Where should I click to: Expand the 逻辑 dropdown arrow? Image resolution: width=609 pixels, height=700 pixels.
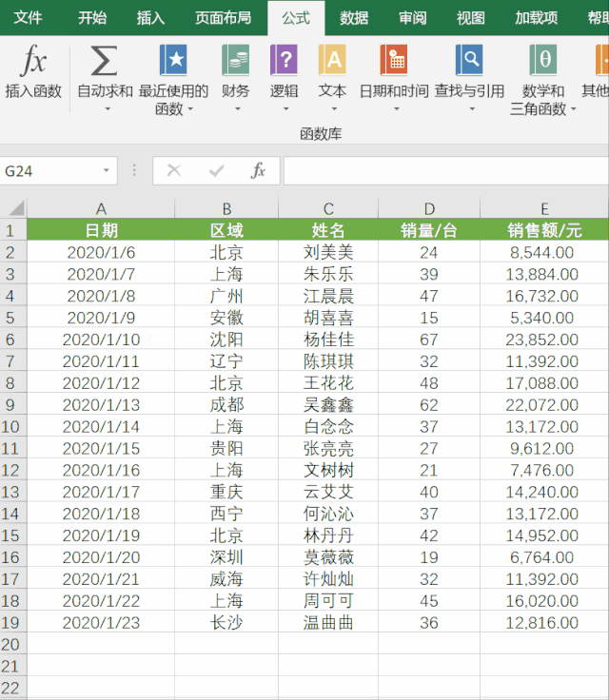click(x=286, y=109)
